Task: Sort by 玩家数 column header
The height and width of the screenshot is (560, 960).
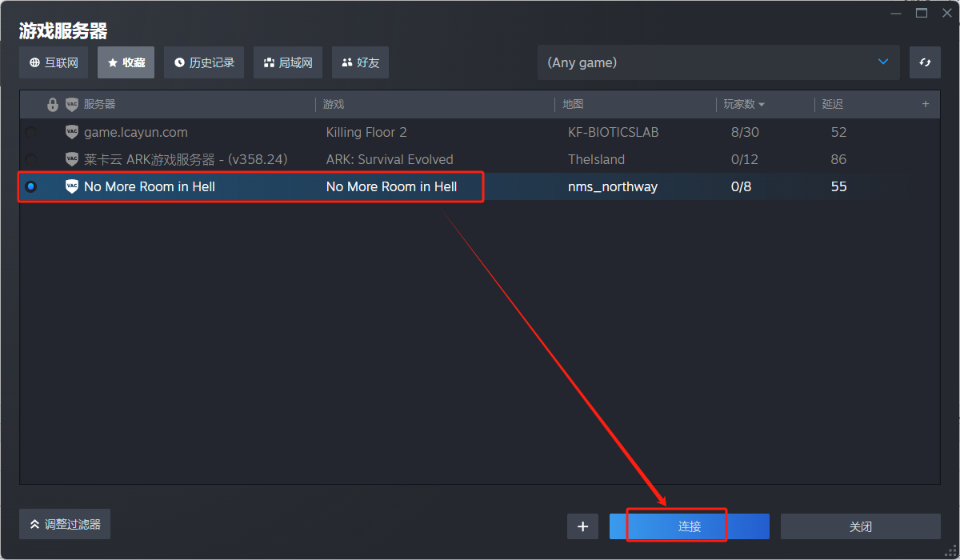Action: (744, 104)
